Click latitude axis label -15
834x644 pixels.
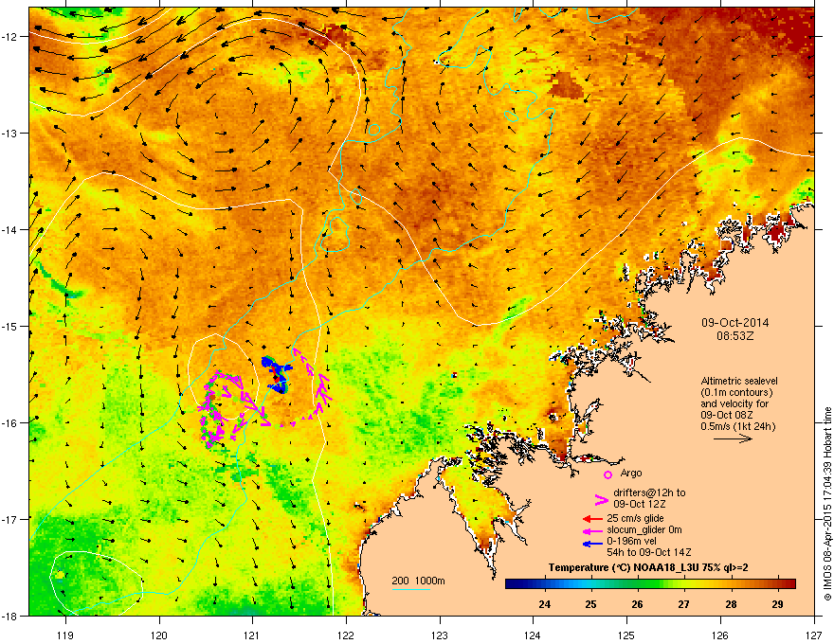[9, 326]
